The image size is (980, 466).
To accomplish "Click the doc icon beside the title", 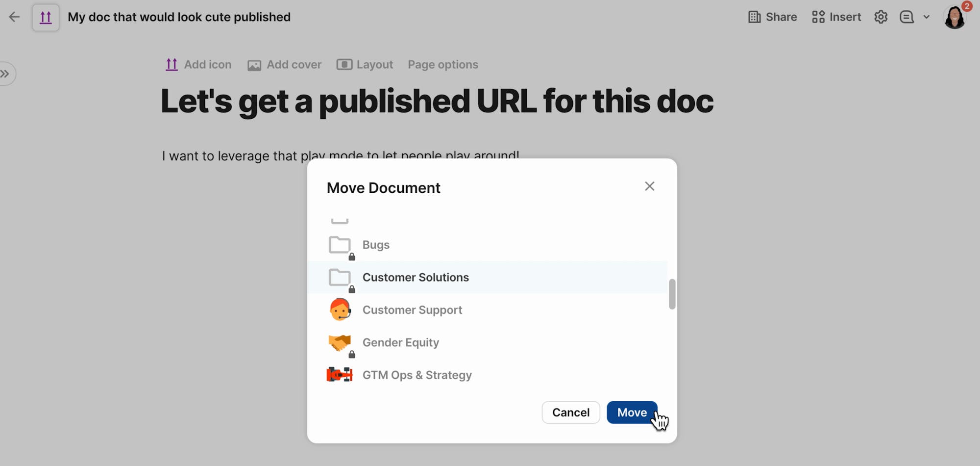I will click(x=46, y=18).
